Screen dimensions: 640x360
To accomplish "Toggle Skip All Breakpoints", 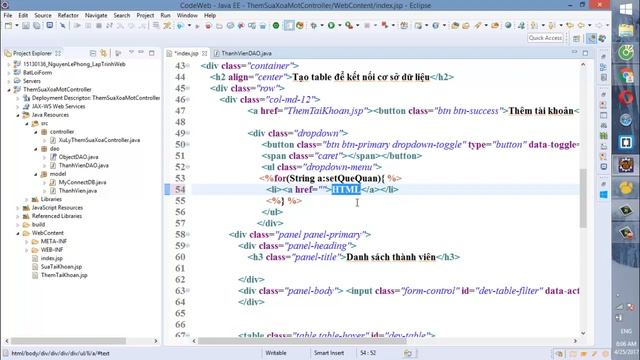I will 62,26.
